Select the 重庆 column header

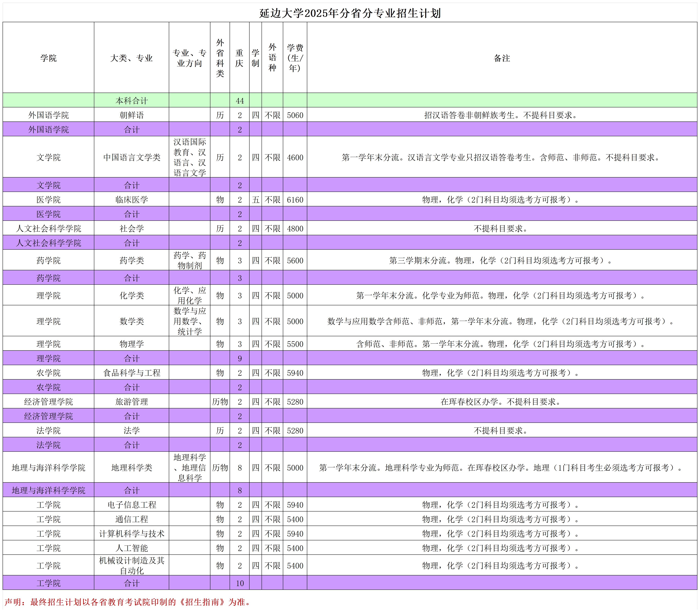point(240,58)
